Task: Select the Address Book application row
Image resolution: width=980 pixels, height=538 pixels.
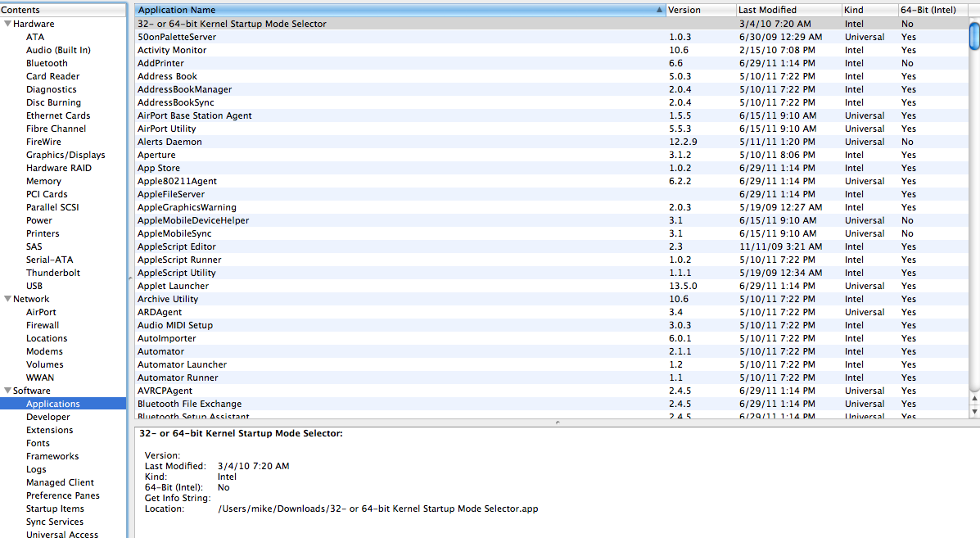Action: point(551,76)
